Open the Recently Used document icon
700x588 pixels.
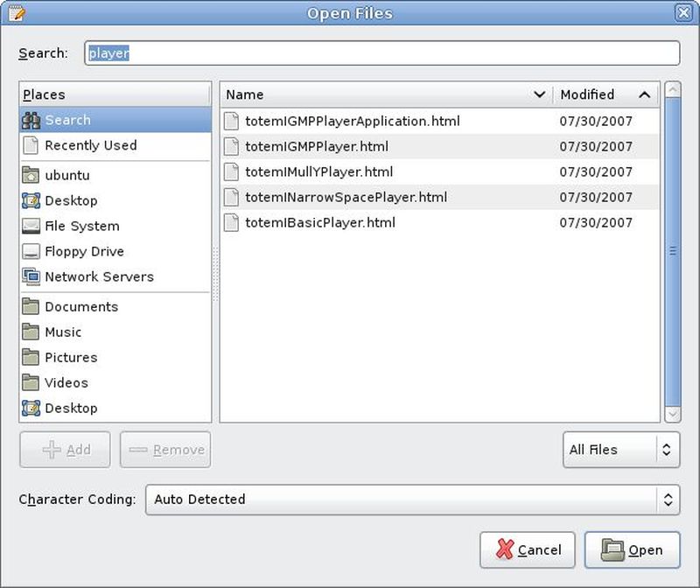(31, 146)
